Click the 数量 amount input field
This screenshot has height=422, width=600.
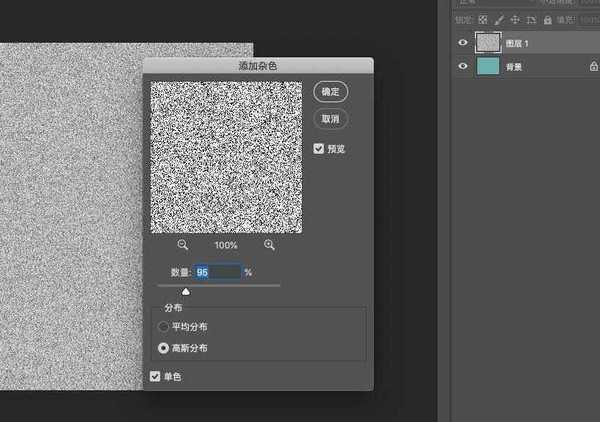[x=217, y=272]
